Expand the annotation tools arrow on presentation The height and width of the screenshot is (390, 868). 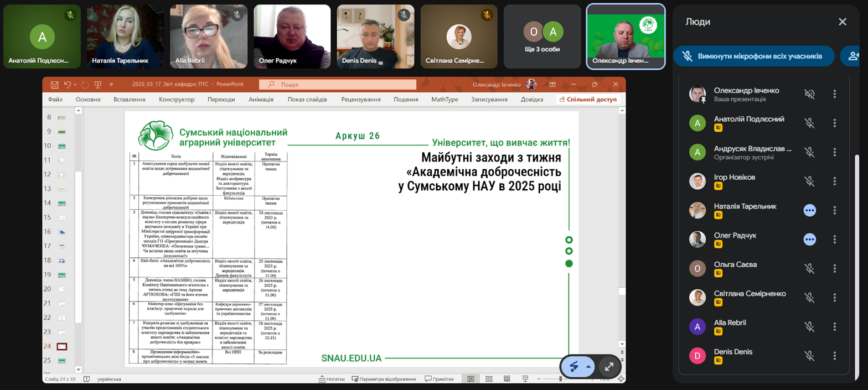click(x=588, y=366)
